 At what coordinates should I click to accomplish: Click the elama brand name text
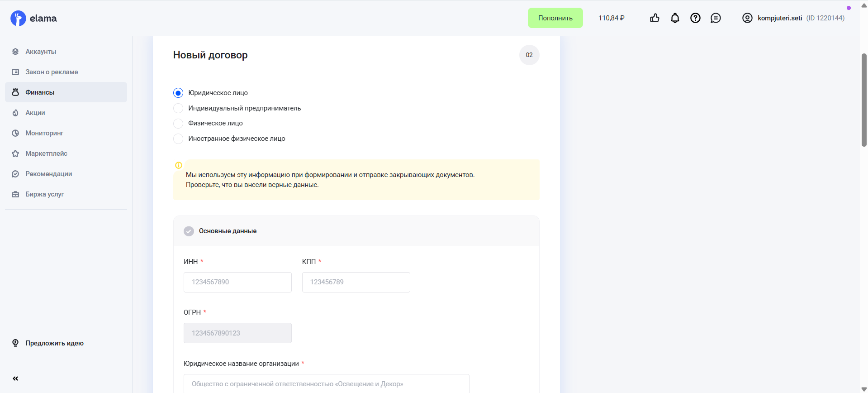43,19
